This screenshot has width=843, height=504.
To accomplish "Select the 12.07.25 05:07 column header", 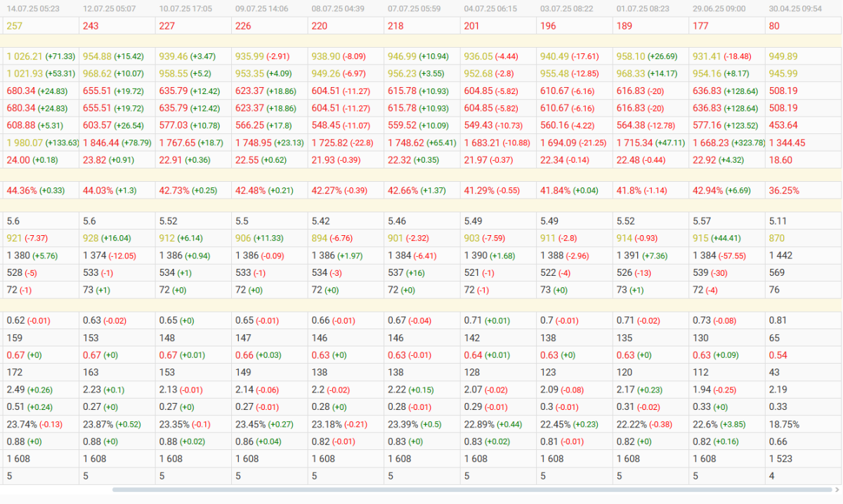I will 110,9.
